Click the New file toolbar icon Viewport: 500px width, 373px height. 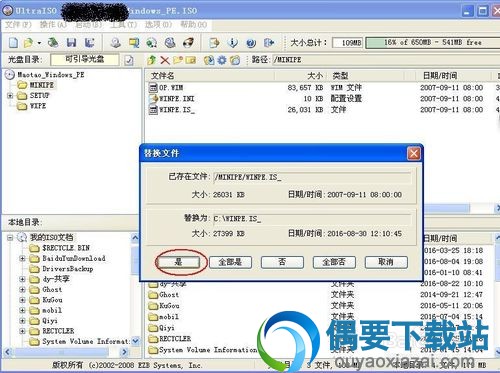13,43
